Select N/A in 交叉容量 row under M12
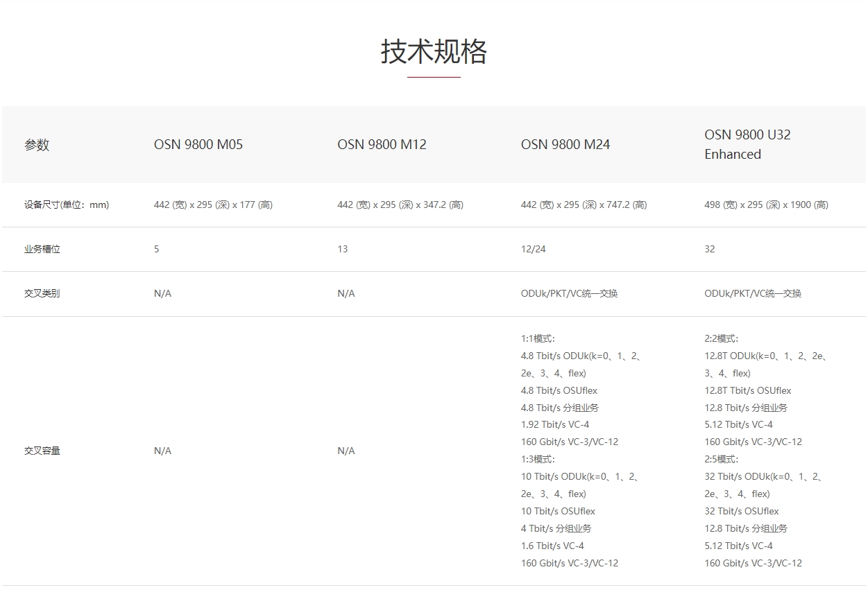 click(x=346, y=451)
